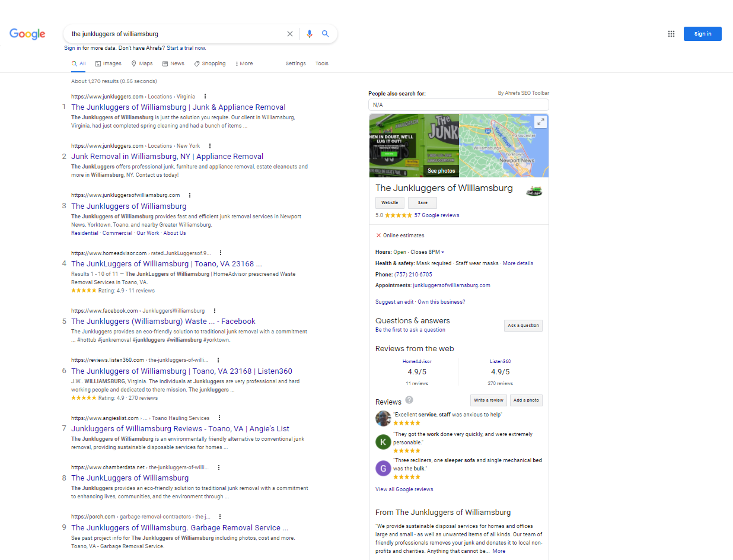Expand the map with the fullscreen icon

[540, 122]
